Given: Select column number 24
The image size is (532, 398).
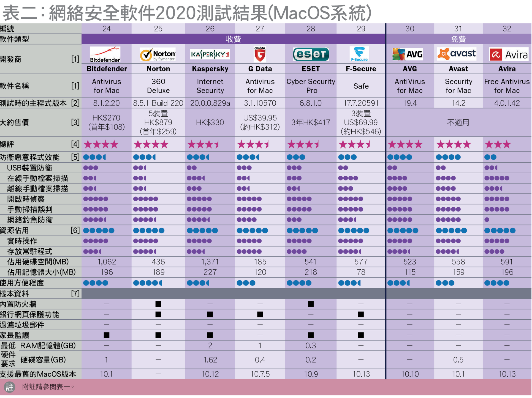Looking at the screenshot, I should pos(106,29).
